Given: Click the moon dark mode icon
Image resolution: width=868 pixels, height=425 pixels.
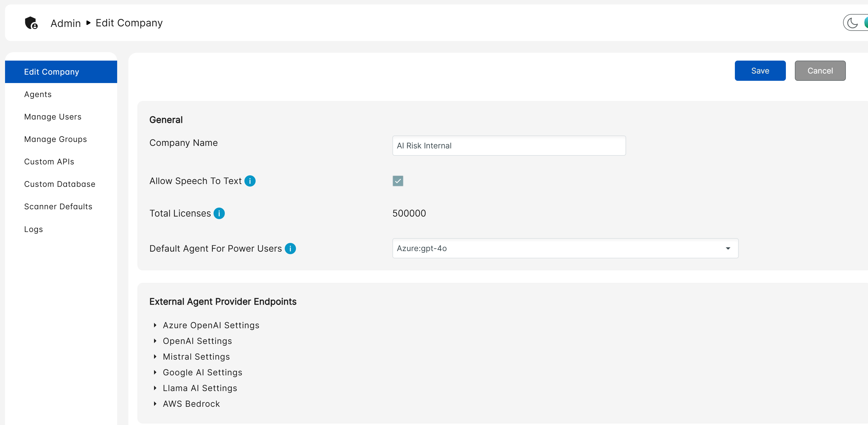Looking at the screenshot, I should click(852, 23).
